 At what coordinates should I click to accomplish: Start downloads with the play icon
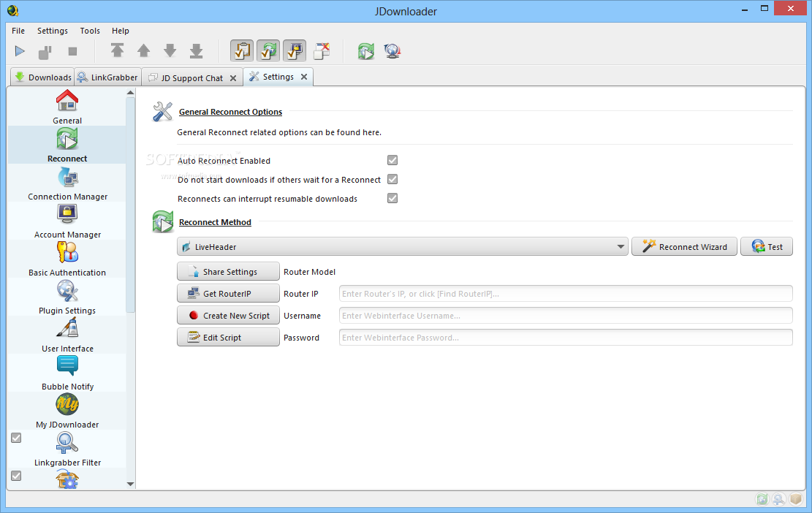pos(20,51)
